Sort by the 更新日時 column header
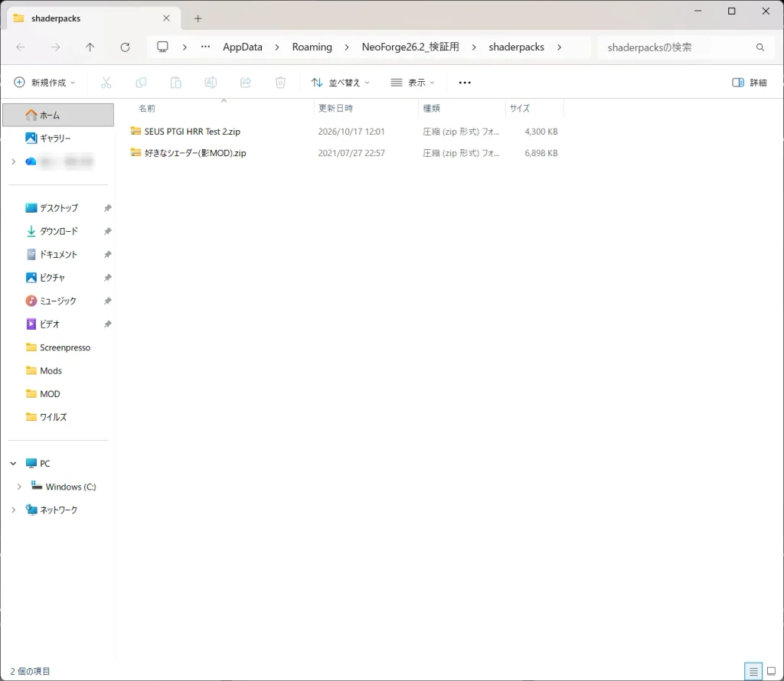Screen dimensions: 784x681 click(x=335, y=108)
